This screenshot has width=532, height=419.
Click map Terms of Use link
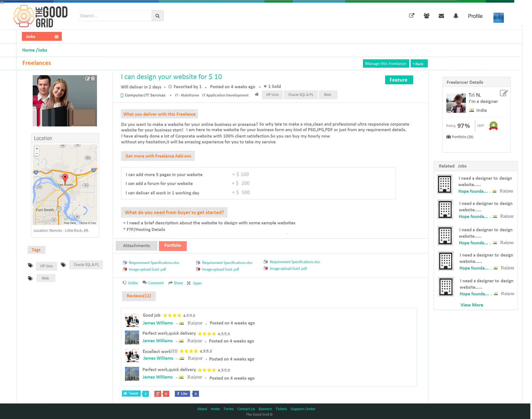[x=87, y=223]
